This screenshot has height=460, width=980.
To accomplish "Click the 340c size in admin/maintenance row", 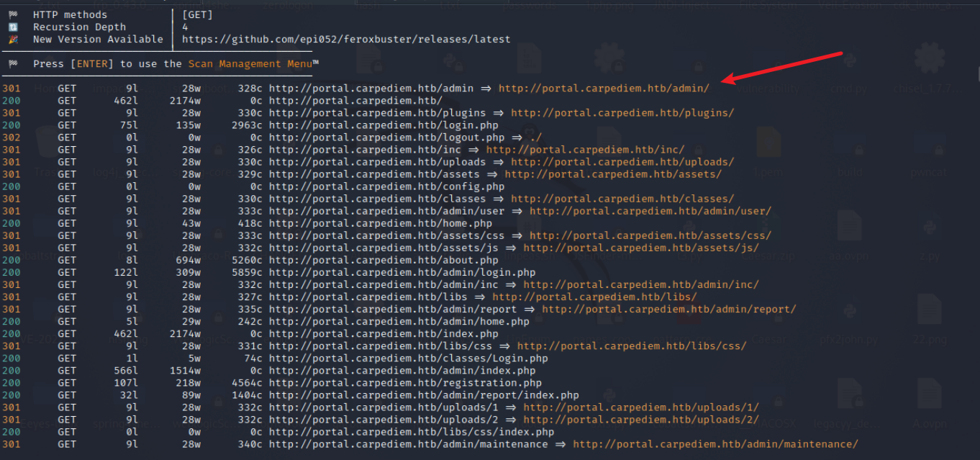I will tap(250, 443).
